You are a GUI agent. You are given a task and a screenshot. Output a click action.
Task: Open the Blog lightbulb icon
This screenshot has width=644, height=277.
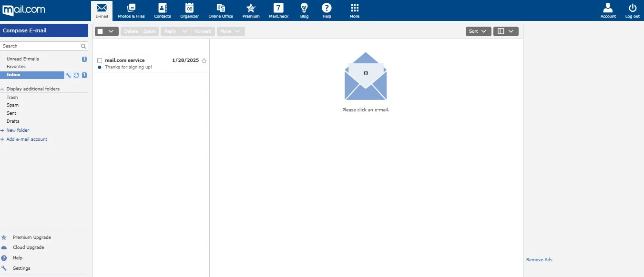pos(304,8)
